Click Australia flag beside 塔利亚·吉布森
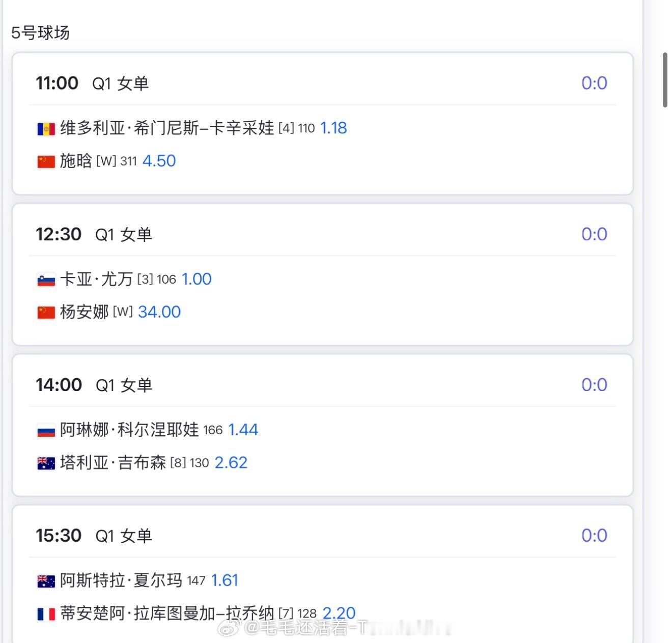This screenshot has height=643, width=672. 46,463
